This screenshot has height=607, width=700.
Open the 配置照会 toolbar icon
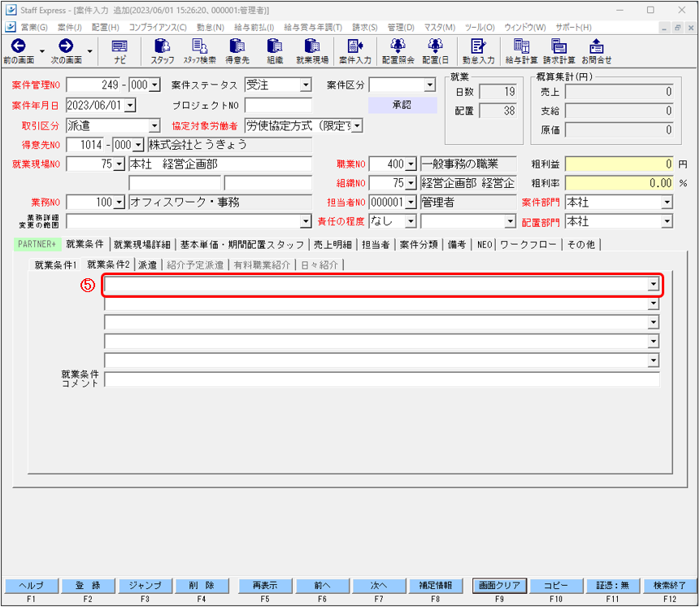pos(398,46)
